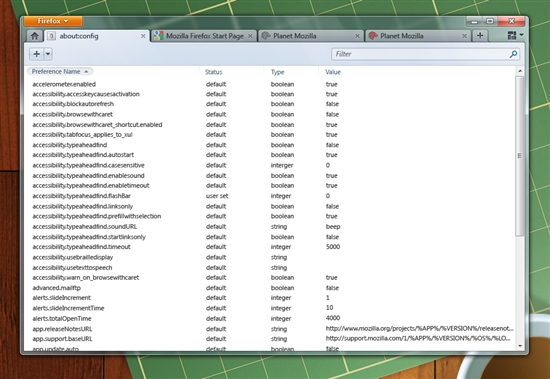Close the second Planet Mozilla tab

tap(464, 36)
